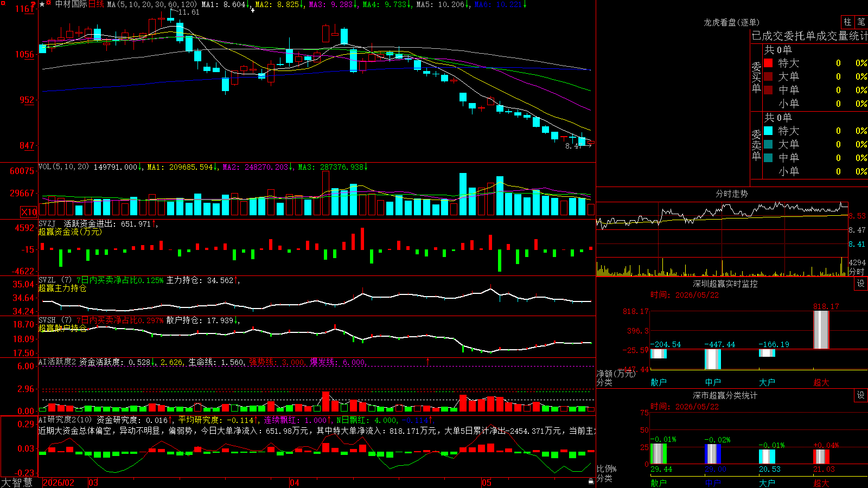Image resolution: width=868 pixels, height=488 pixels.
Task: Click the 日线 period label
Action: pos(96,4)
